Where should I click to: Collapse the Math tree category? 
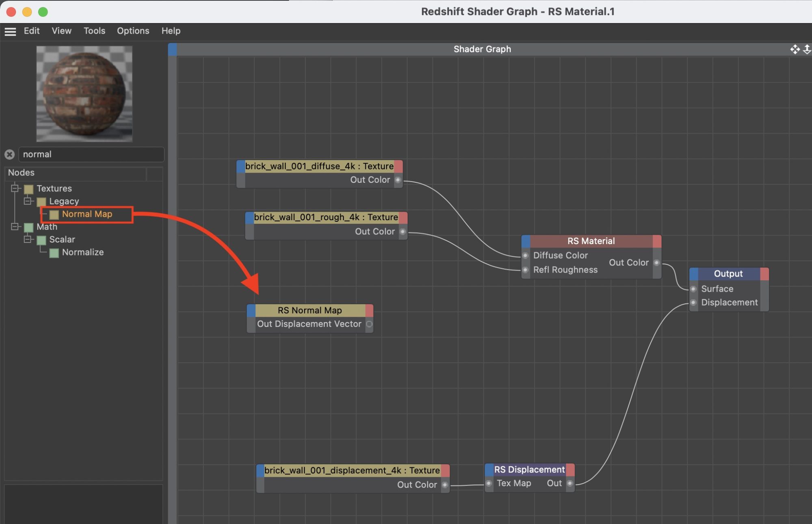pyautogui.click(x=15, y=227)
